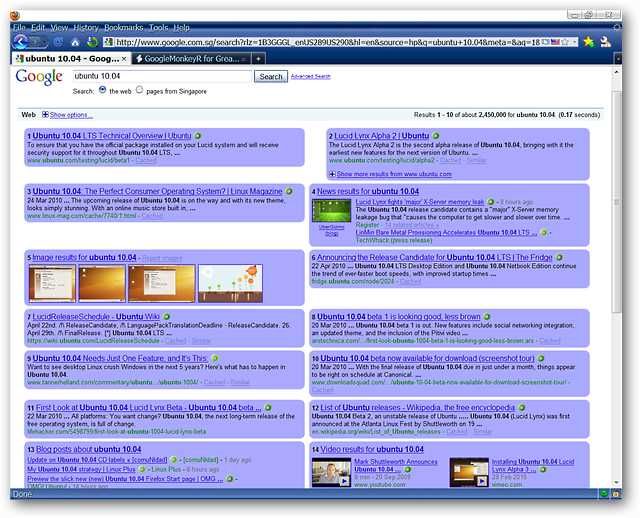Open the Bookmarks menu

click(x=123, y=27)
